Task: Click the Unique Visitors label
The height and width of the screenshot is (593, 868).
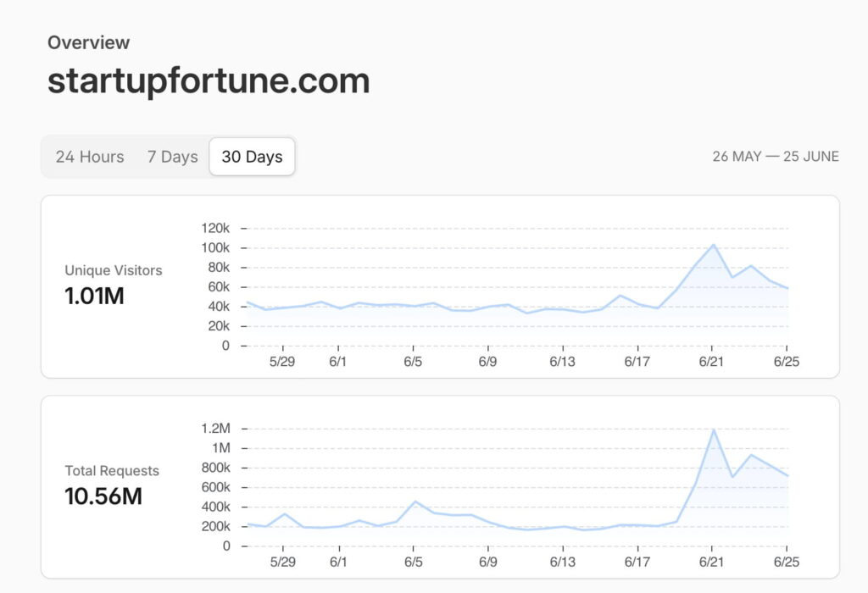Action: pyautogui.click(x=114, y=270)
